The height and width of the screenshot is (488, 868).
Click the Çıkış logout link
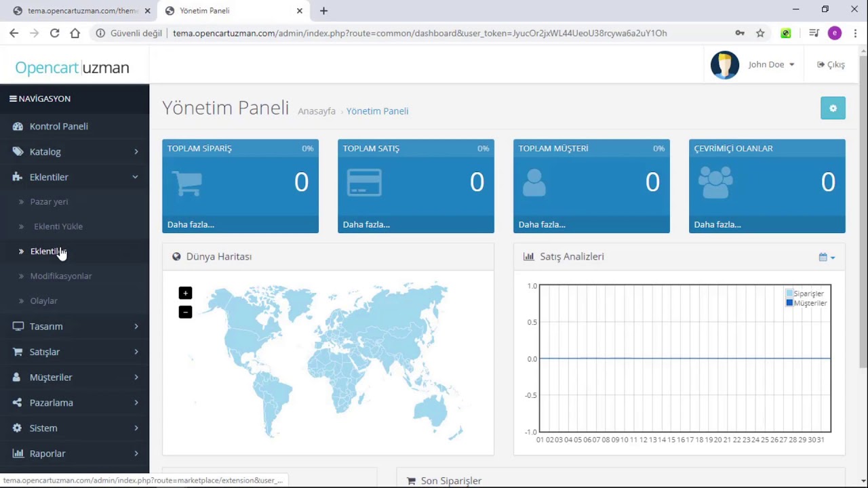pos(831,64)
